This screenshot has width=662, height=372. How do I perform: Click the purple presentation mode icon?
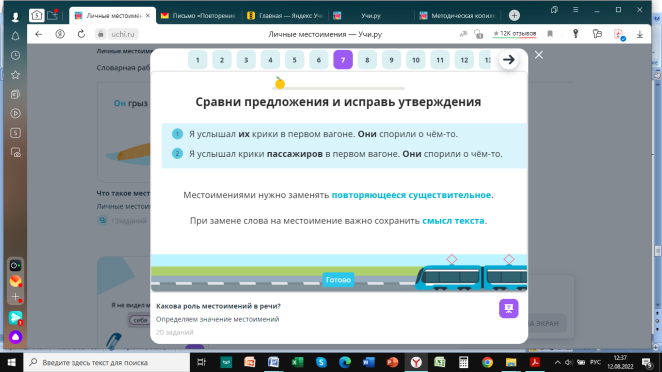coord(508,309)
